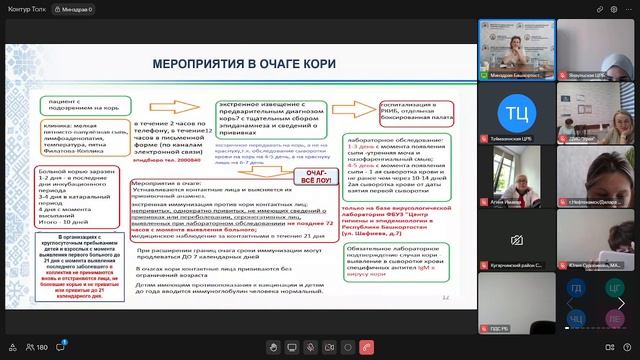Image resolution: width=640 pixels, height=360 pixels.
Task: Click the ОЧАГ - ВСЁ ЛОУ! label on slide
Action: (316, 177)
